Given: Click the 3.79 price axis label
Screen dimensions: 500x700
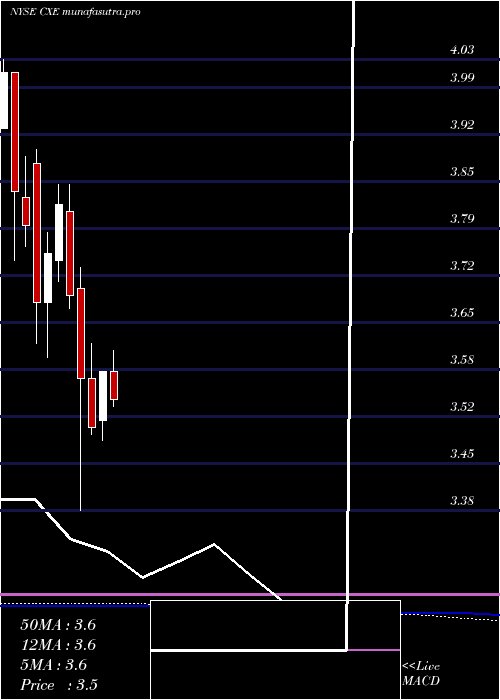Looking at the screenshot, I should [462, 219].
